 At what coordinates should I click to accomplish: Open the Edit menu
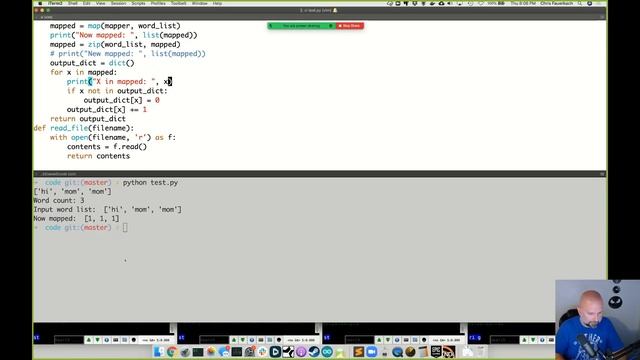[x=87, y=3]
